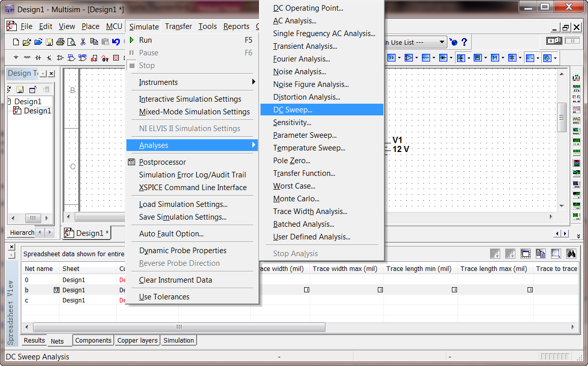Click the binoculars Find icon in spreadsheet
Screen dimensions: 588x366
point(571,254)
